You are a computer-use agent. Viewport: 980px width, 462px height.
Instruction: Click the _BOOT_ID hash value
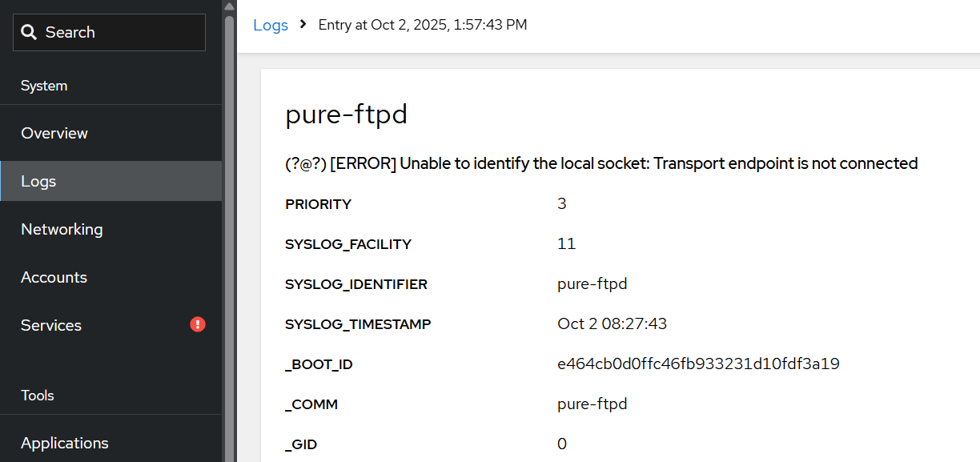(x=698, y=364)
